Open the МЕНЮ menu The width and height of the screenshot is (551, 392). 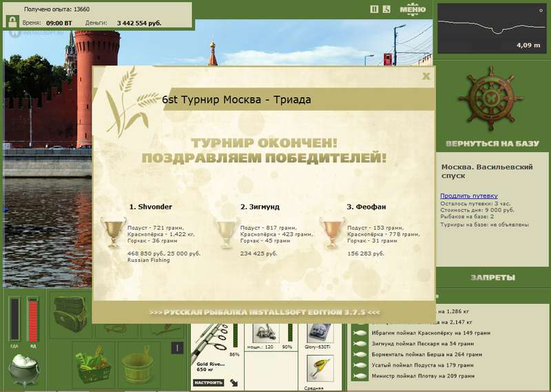coord(413,9)
